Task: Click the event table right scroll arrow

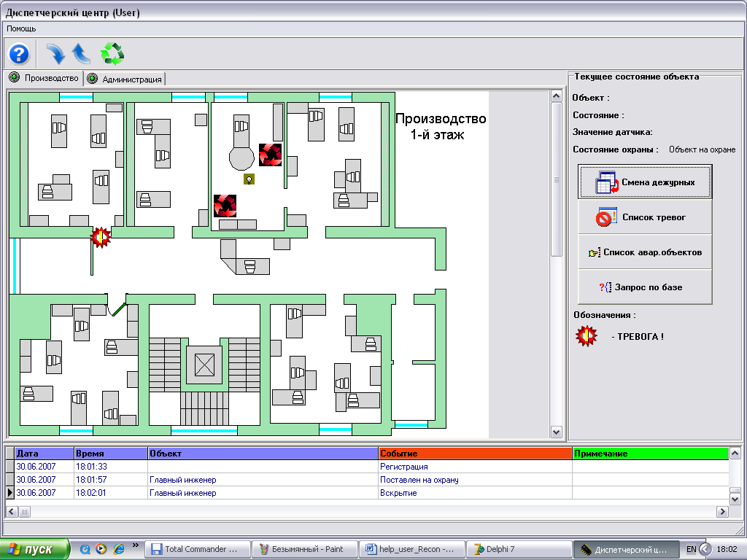Action: pyautogui.click(x=722, y=511)
